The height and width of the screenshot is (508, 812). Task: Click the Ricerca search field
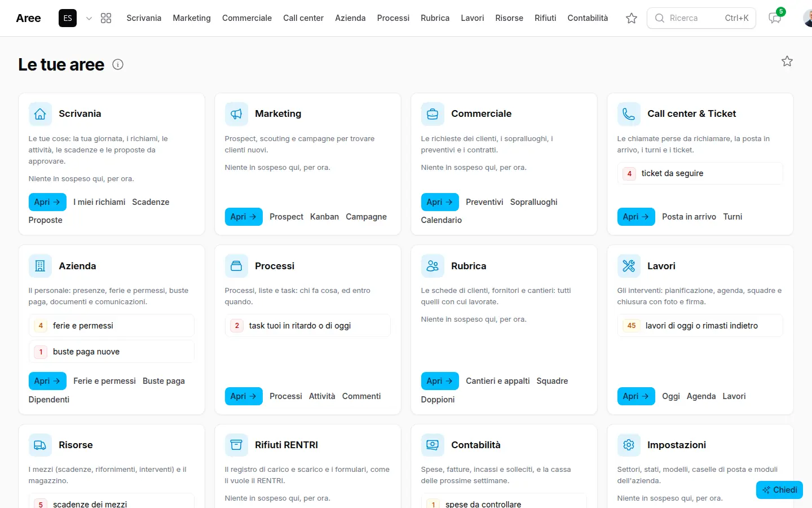click(x=701, y=18)
